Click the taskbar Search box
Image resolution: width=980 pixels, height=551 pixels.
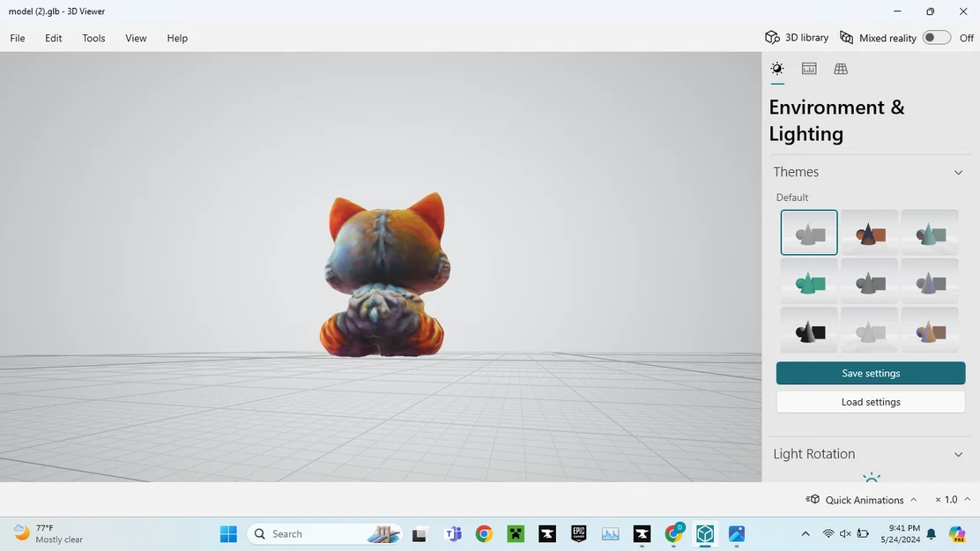(x=325, y=533)
